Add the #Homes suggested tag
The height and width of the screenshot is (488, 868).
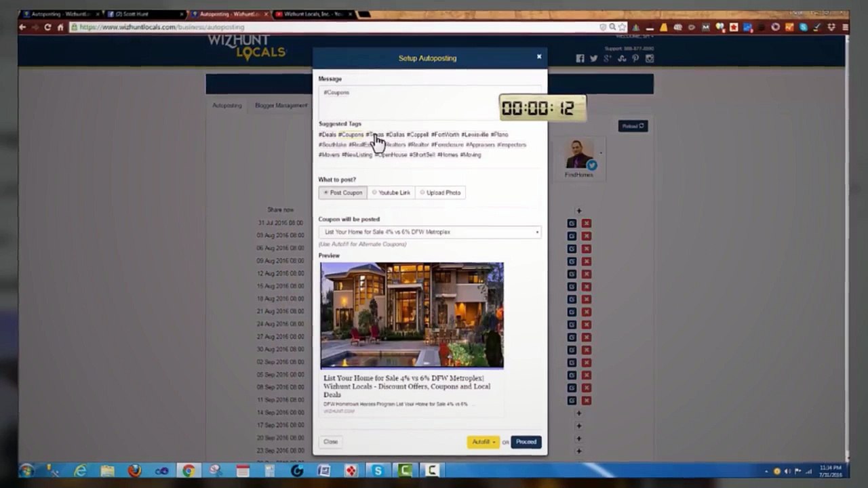[x=448, y=155]
